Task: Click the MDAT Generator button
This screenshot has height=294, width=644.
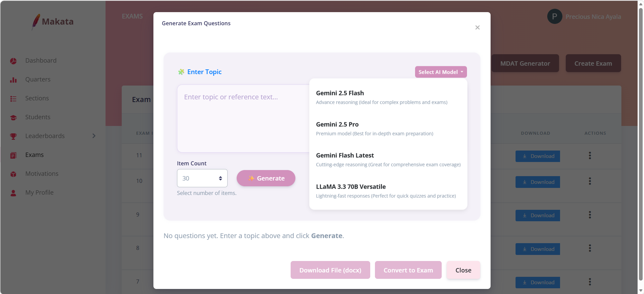Action: pyautogui.click(x=525, y=63)
